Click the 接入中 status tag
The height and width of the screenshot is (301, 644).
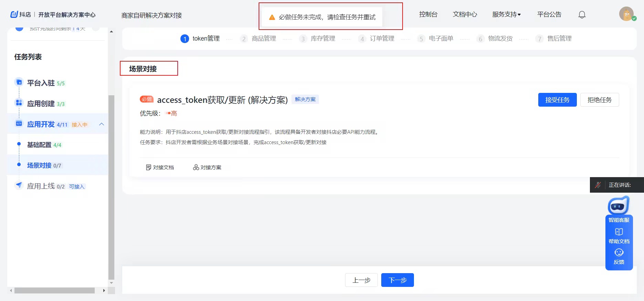pyautogui.click(x=80, y=125)
